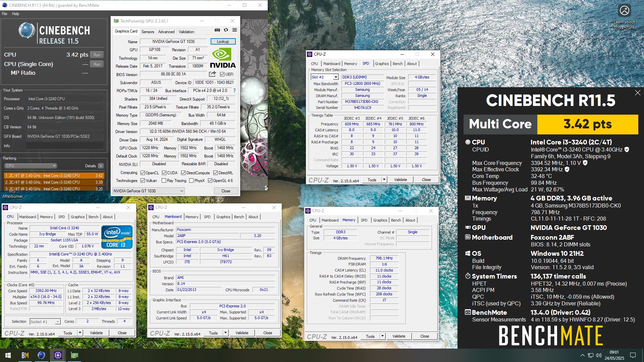Click Tools button in Memory CPU-Z window
Image resolution: width=644 pixels, height=362 pixels.
(x=370, y=336)
